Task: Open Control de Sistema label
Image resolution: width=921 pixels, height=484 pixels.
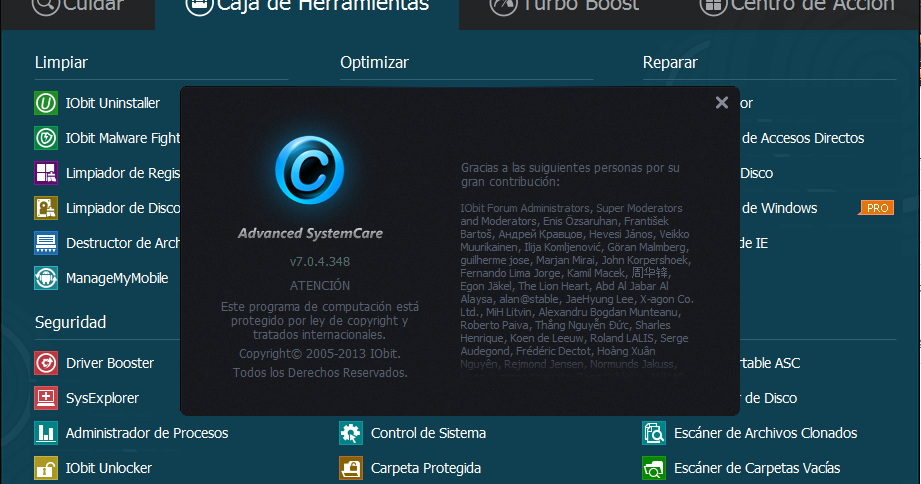Action: coord(428,433)
